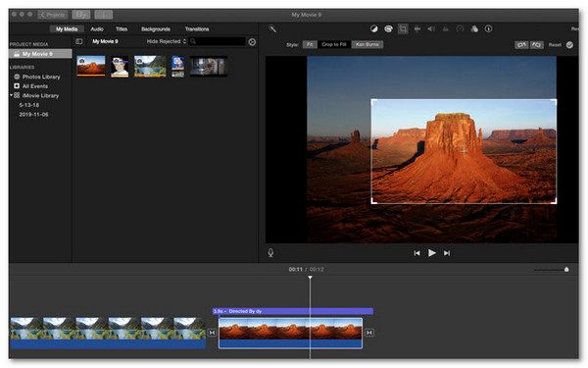The image size is (588, 368).
Task: Open the volume adjustment speaker icon
Action: (x=431, y=28)
